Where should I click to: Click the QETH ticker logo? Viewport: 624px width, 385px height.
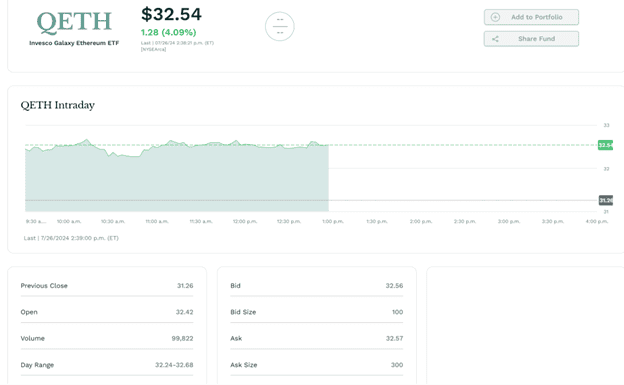74,22
